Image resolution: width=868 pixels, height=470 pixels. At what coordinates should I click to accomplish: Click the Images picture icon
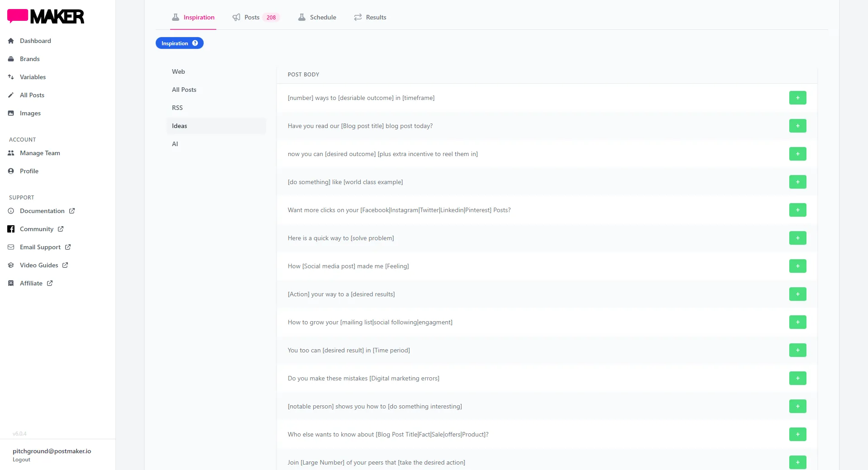11,113
